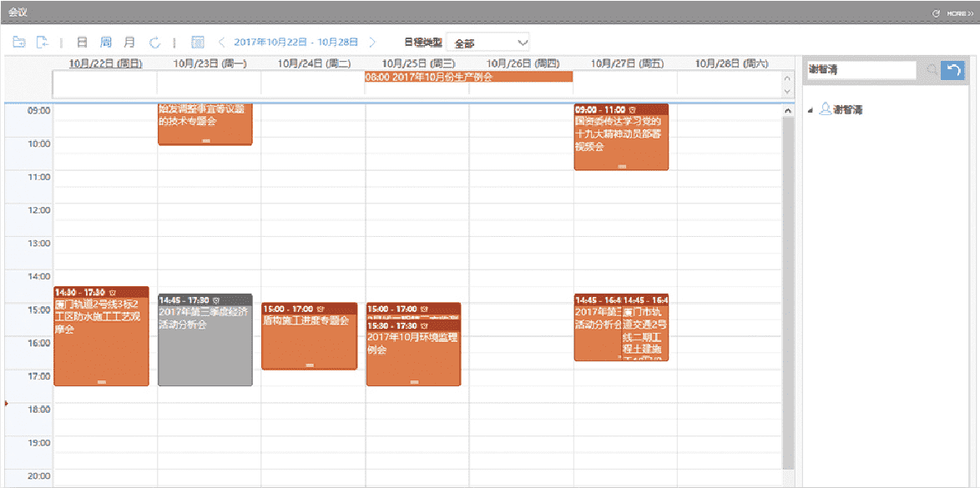Click the new schedule folder icon
This screenshot has height=488, width=980.
tap(18, 42)
